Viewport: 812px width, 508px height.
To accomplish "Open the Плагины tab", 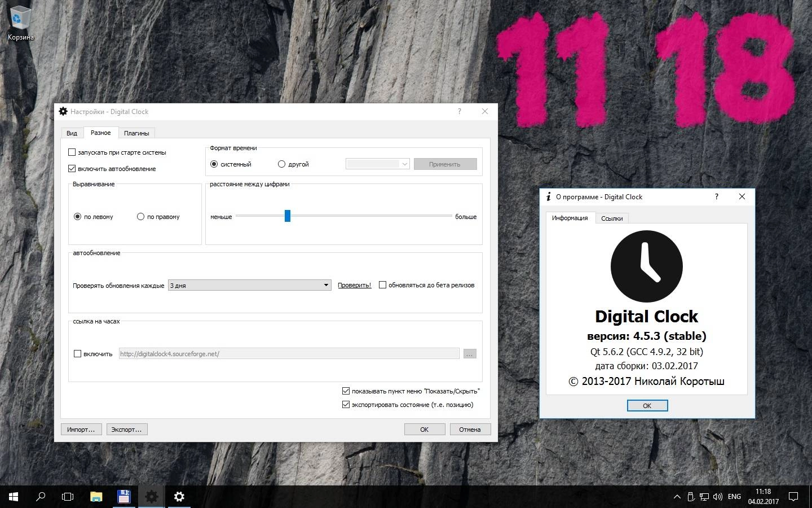I will coord(136,133).
